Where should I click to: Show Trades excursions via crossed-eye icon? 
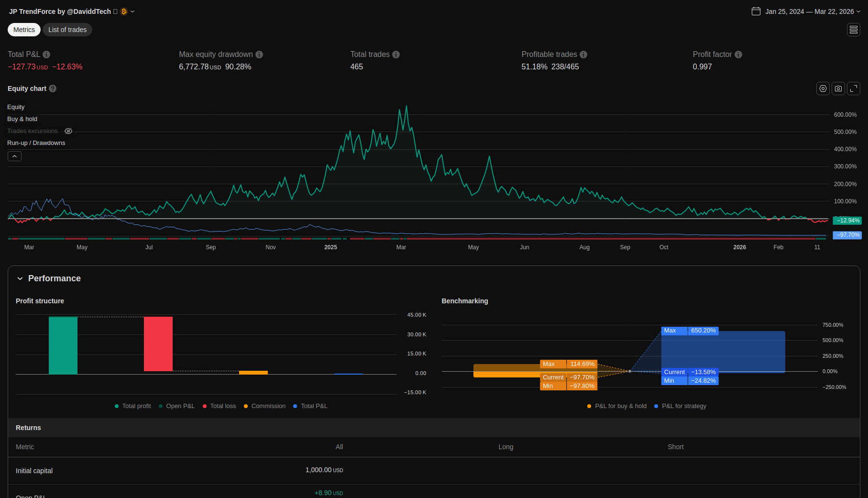[68, 131]
